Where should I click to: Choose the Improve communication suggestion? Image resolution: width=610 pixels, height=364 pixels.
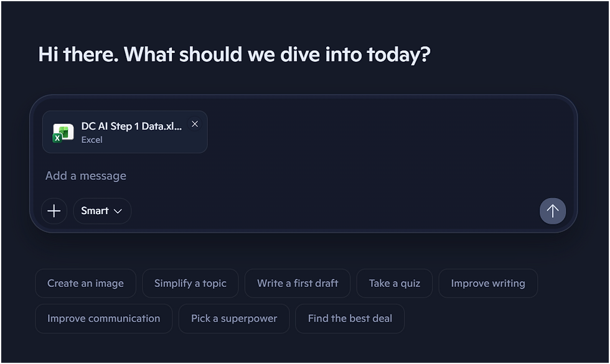103,319
